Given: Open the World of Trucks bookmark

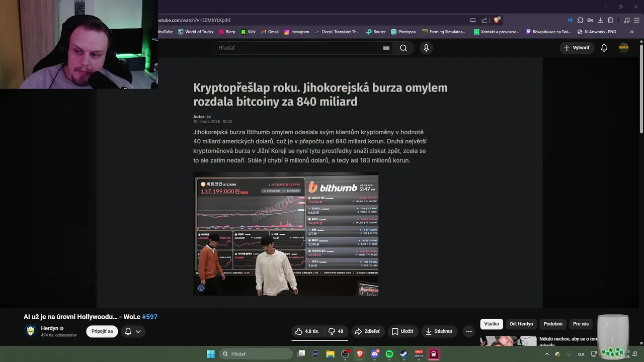Looking at the screenshot, I should 196,32.
